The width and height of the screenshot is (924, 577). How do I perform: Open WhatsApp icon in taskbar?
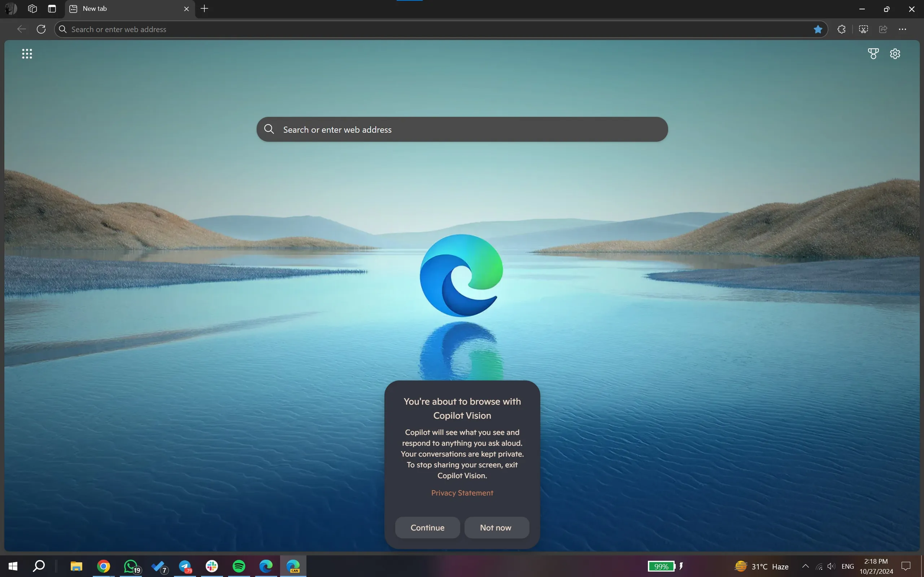pos(130,567)
